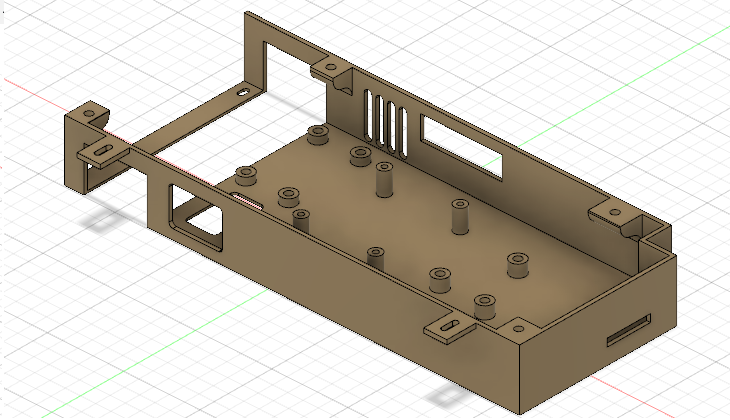Select the tall standoff in the tray center
This screenshot has height=420, width=730.
click(x=460, y=217)
